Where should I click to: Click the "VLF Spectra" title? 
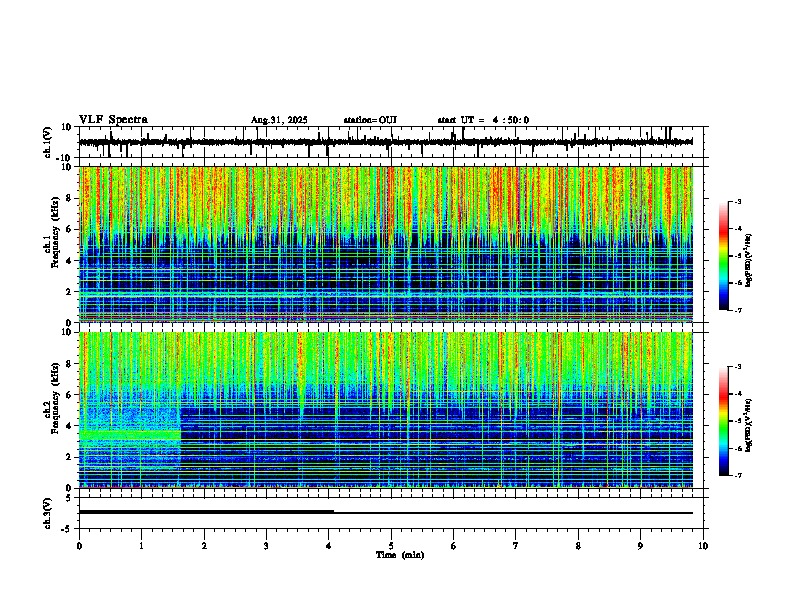113,120
